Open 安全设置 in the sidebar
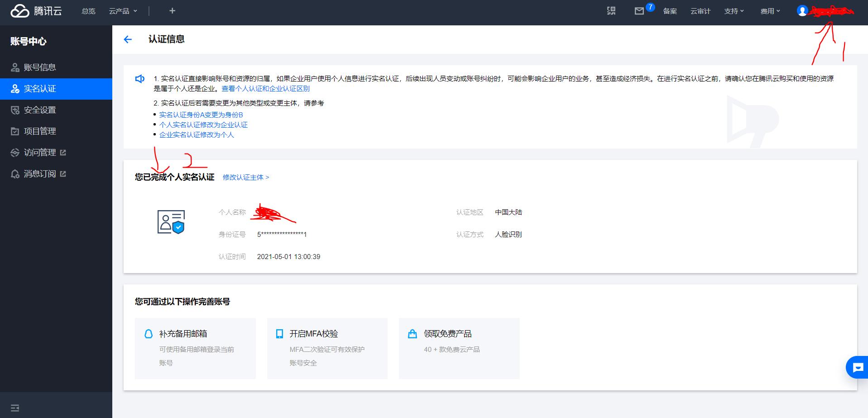This screenshot has height=418, width=868. pyautogui.click(x=40, y=110)
